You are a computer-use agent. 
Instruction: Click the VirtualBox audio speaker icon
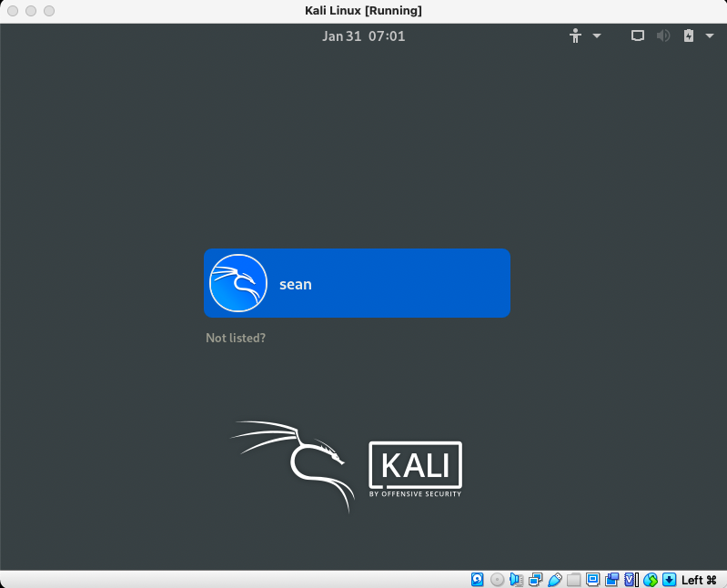516,579
